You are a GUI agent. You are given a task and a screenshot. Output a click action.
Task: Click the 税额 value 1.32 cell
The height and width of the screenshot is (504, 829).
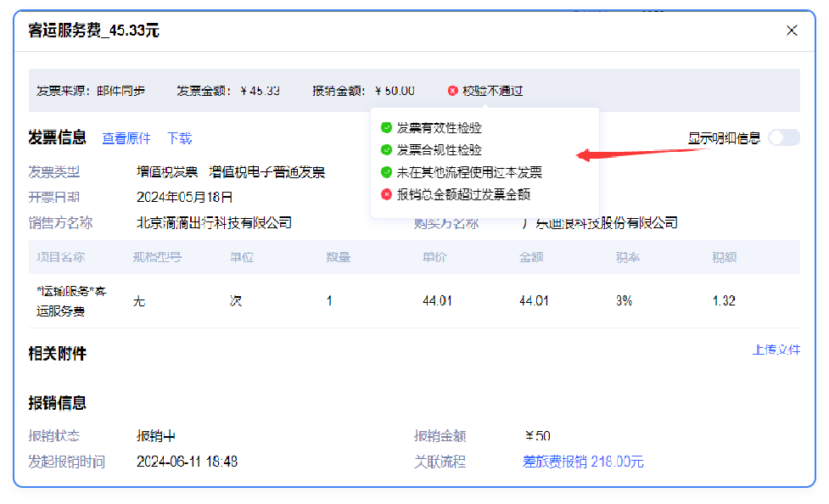click(x=724, y=301)
